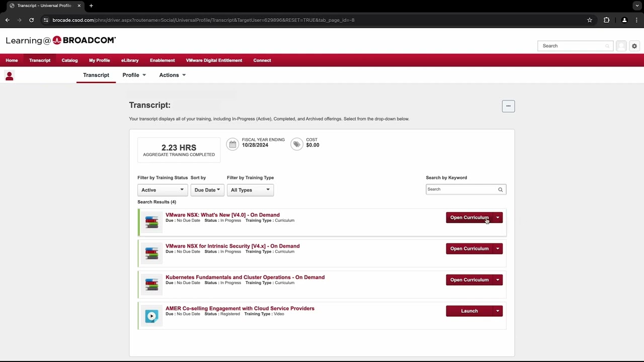Open the browser profile icon

click(x=624, y=20)
